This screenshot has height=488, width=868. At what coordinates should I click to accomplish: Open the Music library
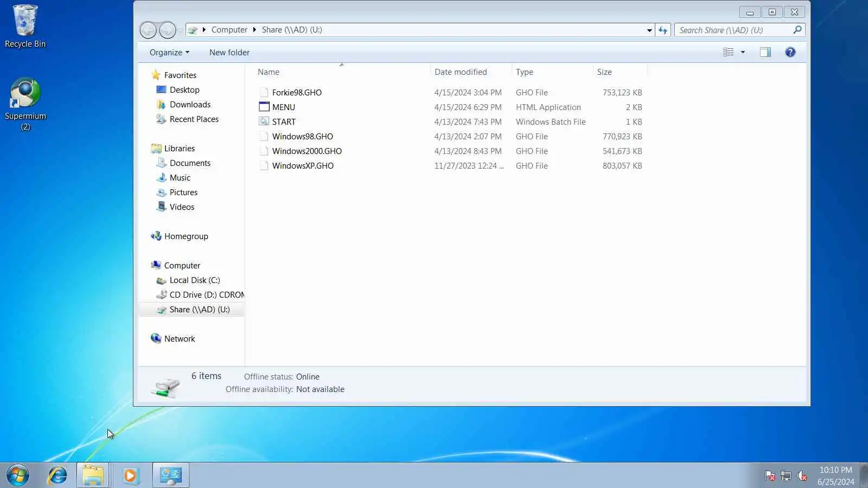point(180,177)
